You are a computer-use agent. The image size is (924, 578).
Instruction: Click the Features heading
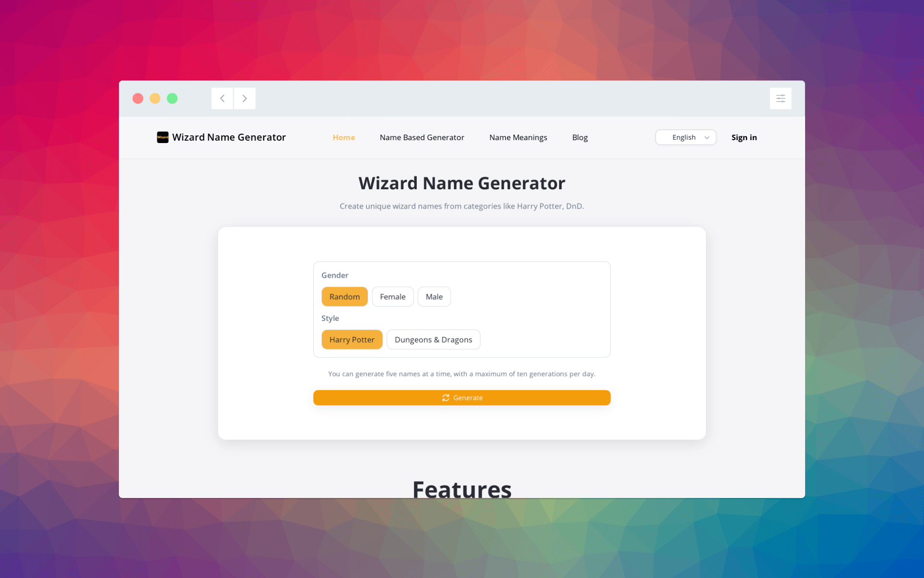[x=462, y=488]
